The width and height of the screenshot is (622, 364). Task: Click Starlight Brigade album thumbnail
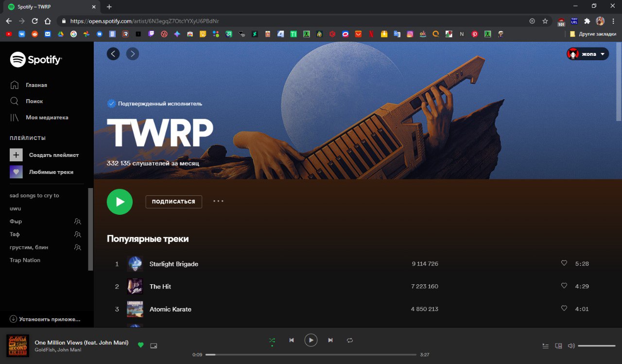135,264
